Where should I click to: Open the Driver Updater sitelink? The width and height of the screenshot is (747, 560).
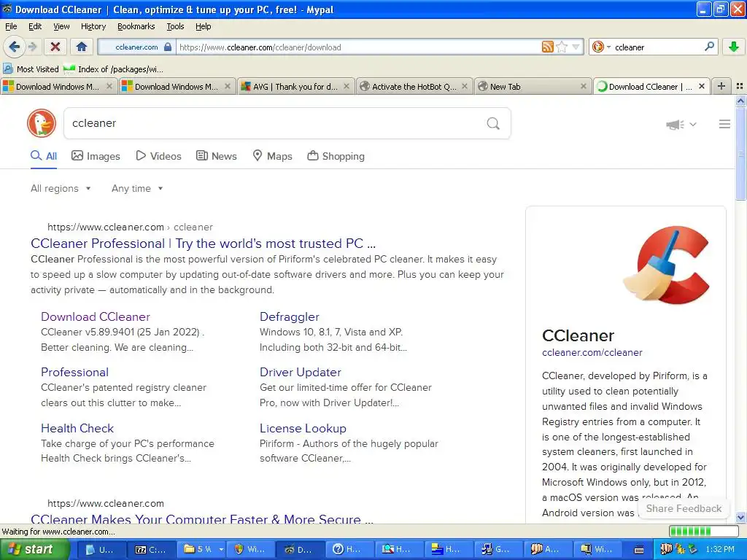301,373
